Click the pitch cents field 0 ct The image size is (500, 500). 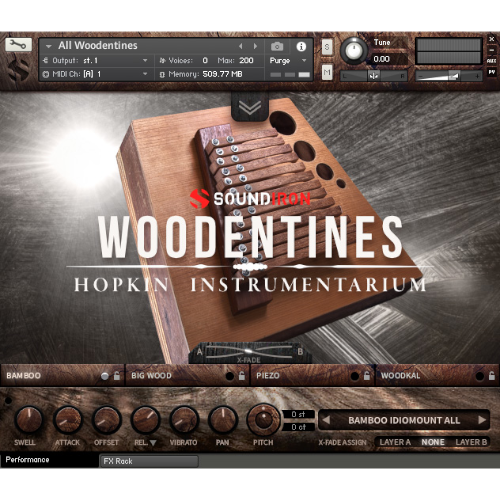click(299, 427)
